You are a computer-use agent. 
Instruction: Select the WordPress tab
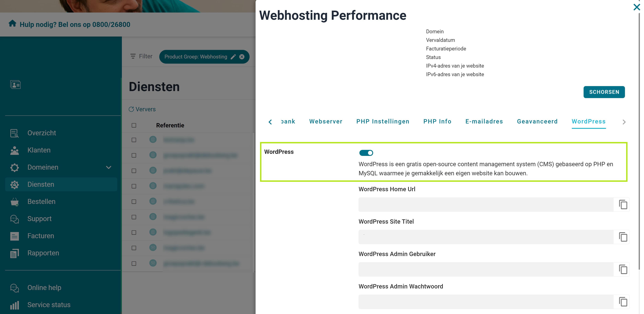[x=589, y=121]
